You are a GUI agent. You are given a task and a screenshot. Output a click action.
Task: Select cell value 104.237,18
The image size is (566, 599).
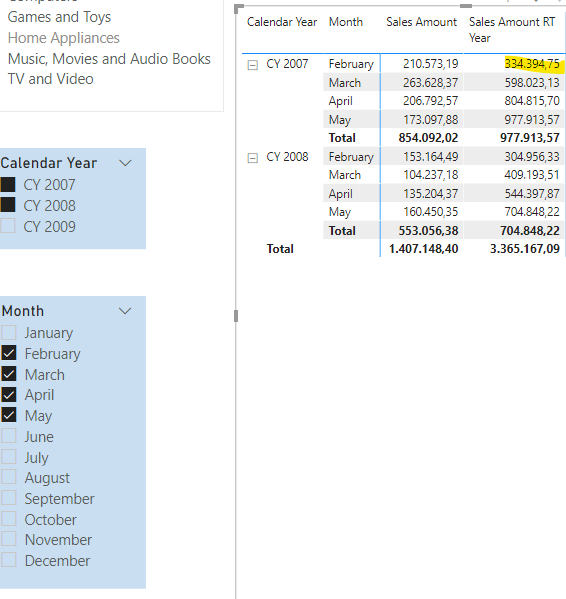click(430, 175)
